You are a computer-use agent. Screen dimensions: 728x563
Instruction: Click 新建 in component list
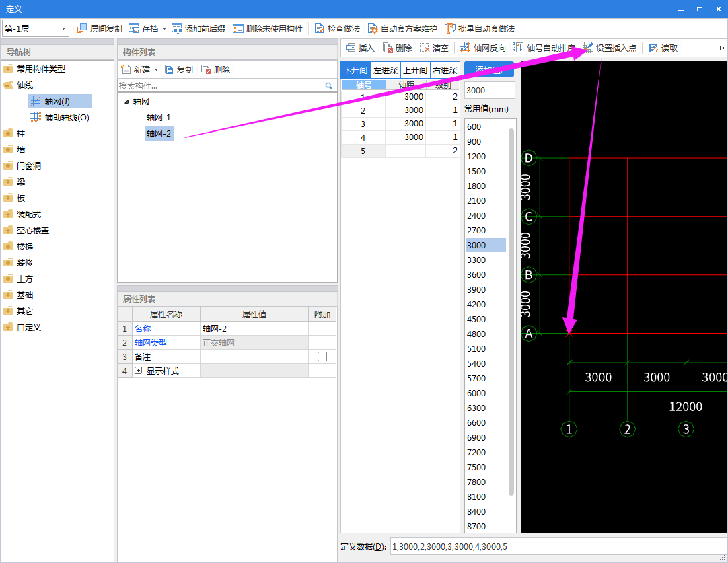(135, 70)
